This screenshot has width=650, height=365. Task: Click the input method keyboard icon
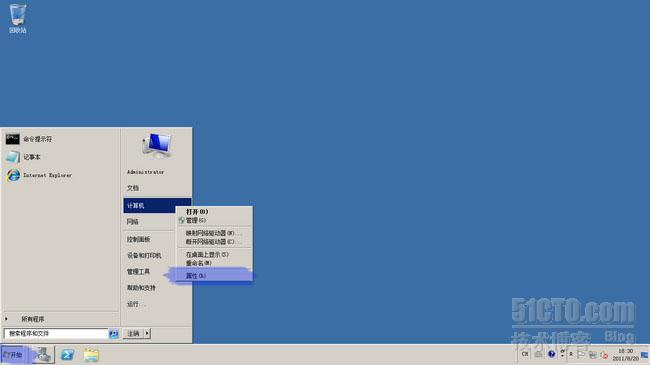point(538,354)
